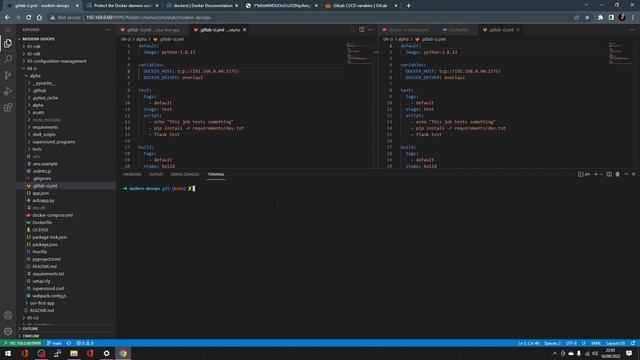The height and width of the screenshot is (360, 640).
Task: Split the terminal panel
Action: [x=609, y=174]
